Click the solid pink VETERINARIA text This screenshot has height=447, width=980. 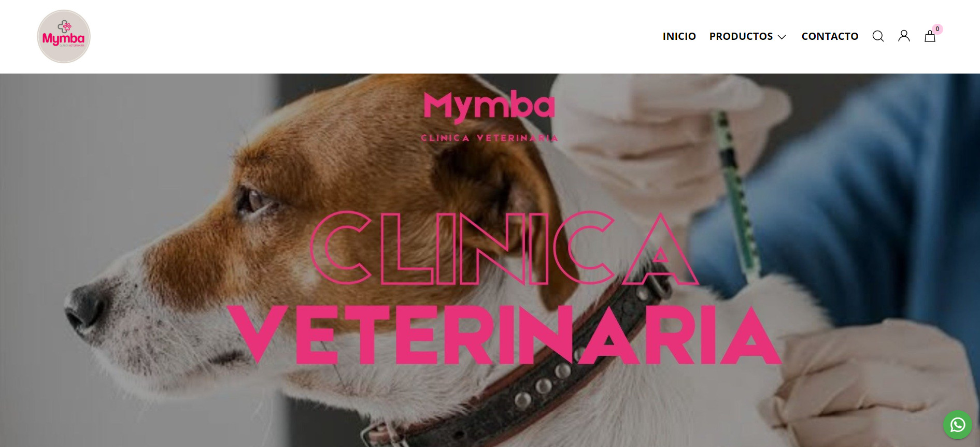click(504, 335)
